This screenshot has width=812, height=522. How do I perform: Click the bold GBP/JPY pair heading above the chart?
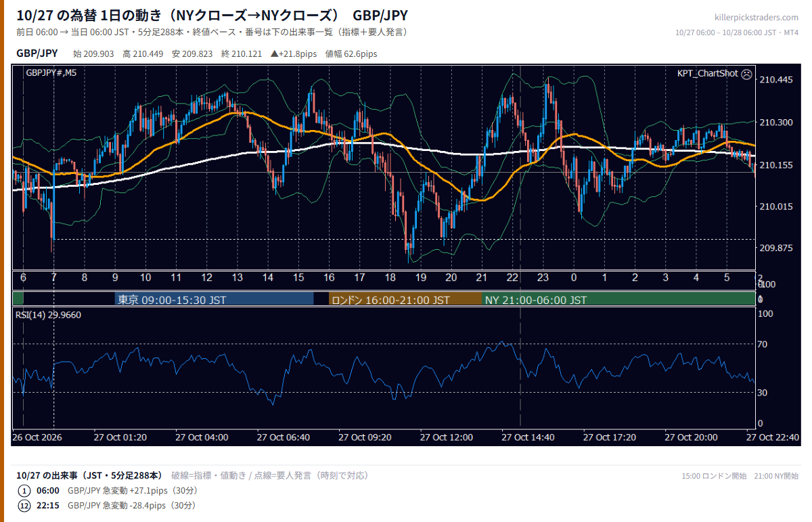37,53
